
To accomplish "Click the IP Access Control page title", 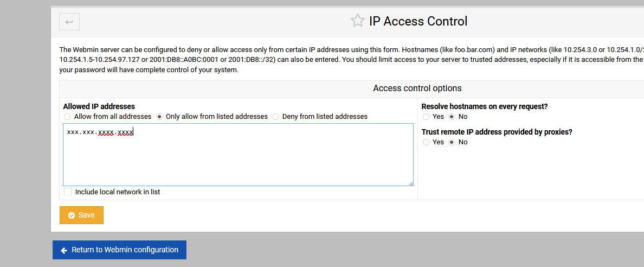I will click(x=418, y=21).
